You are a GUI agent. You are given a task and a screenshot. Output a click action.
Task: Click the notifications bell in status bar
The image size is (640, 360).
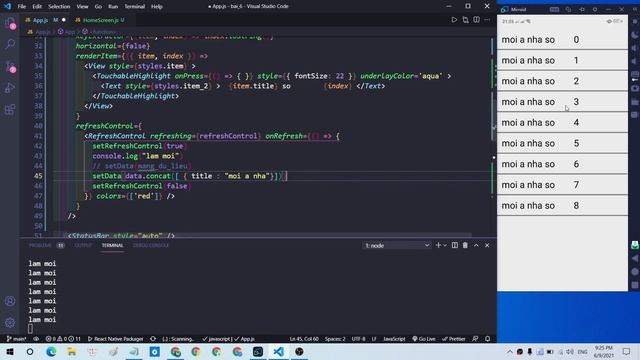(487, 339)
